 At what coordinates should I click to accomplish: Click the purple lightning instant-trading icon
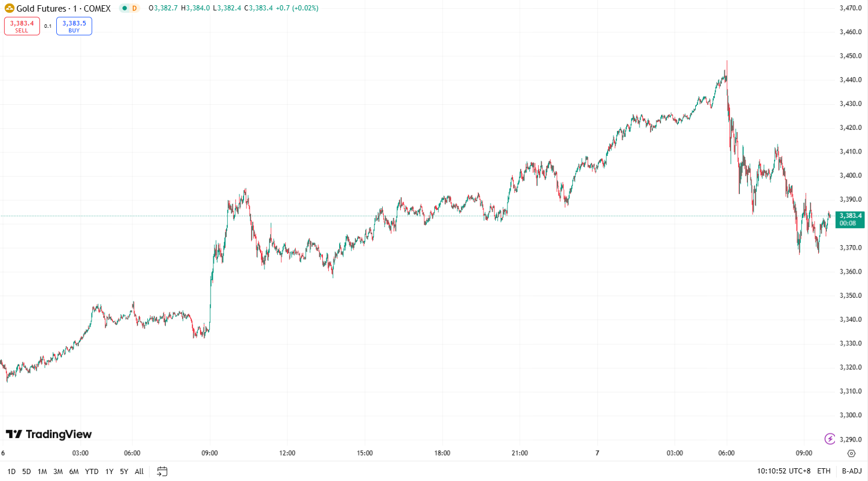pyautogui.click(x=830, y=439)
